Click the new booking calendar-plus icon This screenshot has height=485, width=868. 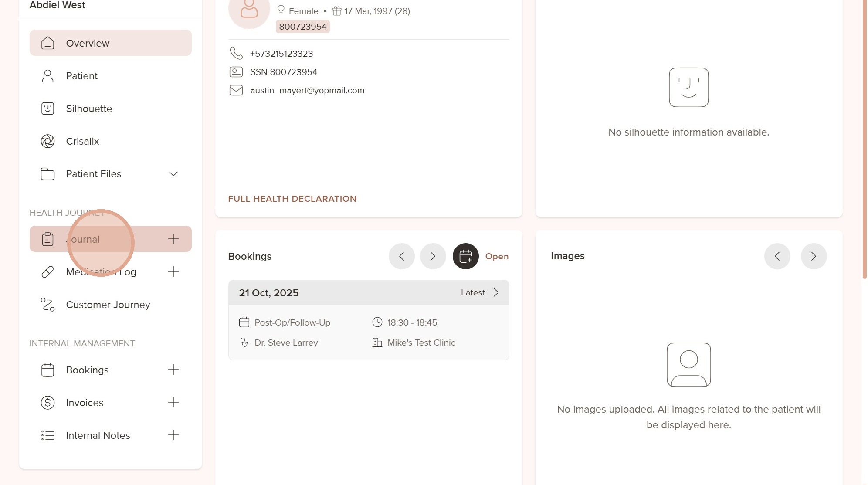465,256
